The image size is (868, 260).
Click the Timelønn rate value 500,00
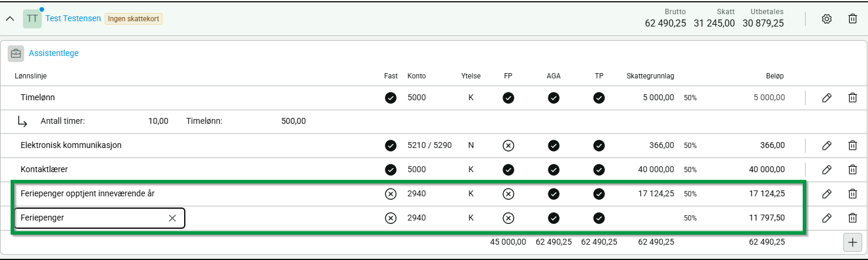click(x=294, y=121)
